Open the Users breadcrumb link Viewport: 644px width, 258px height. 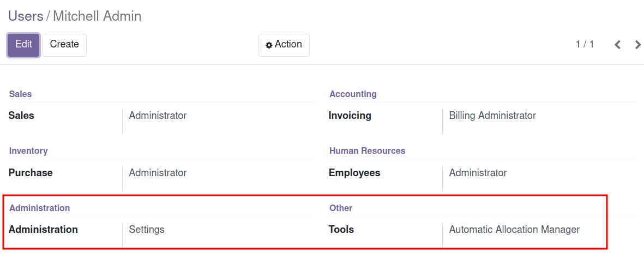click(x=26, y=16)
